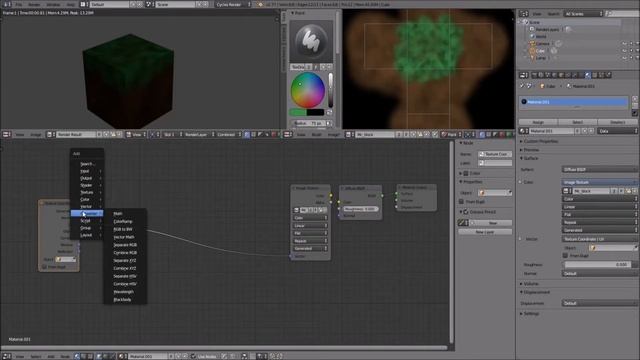
Task: Select Material.001 slot in material list
Action: tap(573, 102)
